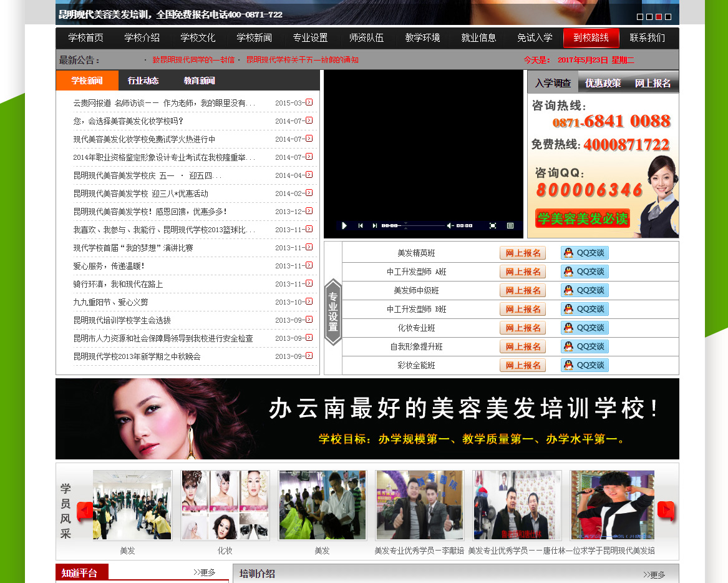Click the next track icon in video player
Image resolution: width=728 pixels, height=583 pixels.
coord(375,225)
